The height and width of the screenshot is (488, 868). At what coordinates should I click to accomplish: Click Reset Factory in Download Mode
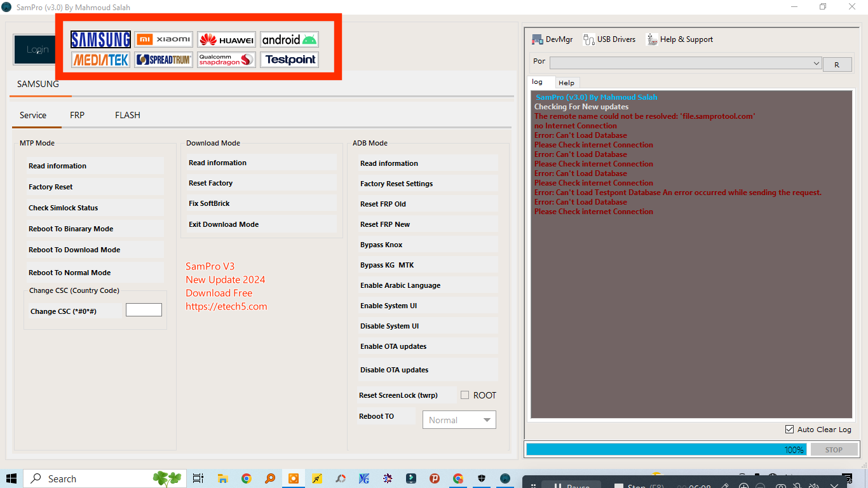(x=261, y=183)
